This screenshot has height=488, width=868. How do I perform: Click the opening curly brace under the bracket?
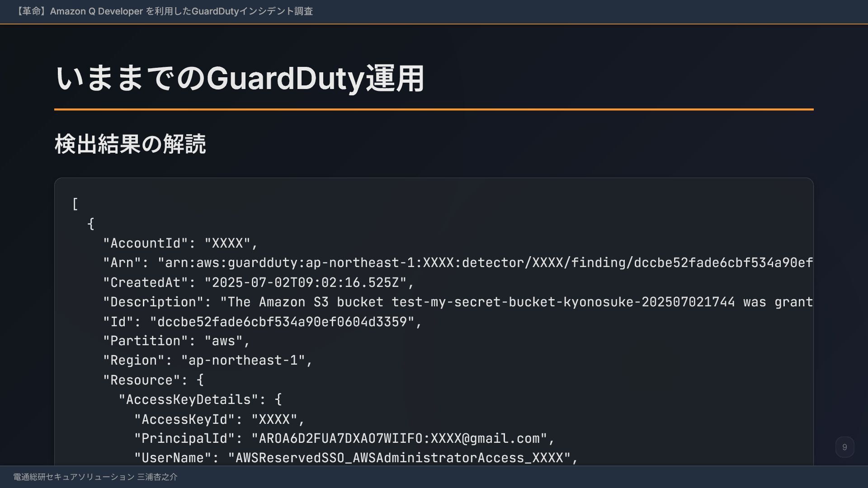point(91,224)
